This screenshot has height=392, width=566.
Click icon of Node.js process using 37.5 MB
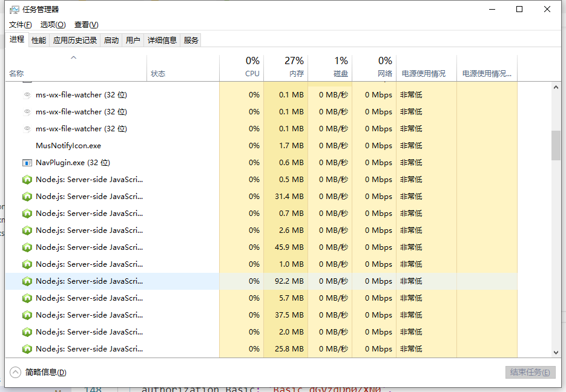point(27,315)
